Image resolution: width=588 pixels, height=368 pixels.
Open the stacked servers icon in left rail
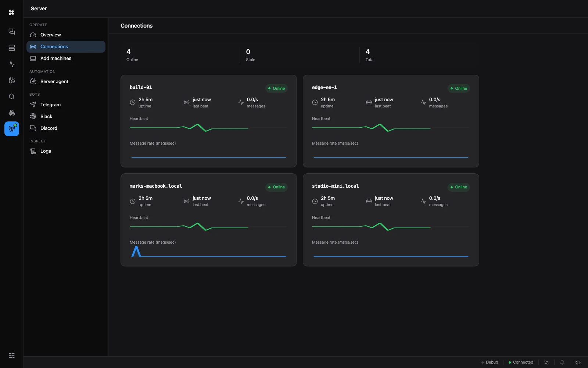coord(12,48)
